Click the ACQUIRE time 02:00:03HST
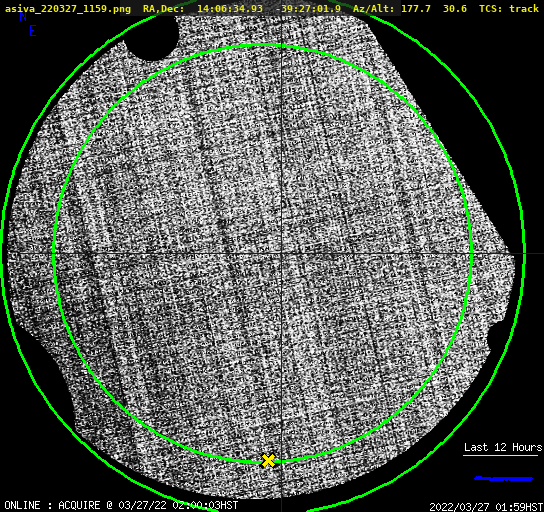544x512 pixels. tap(205, 505)
